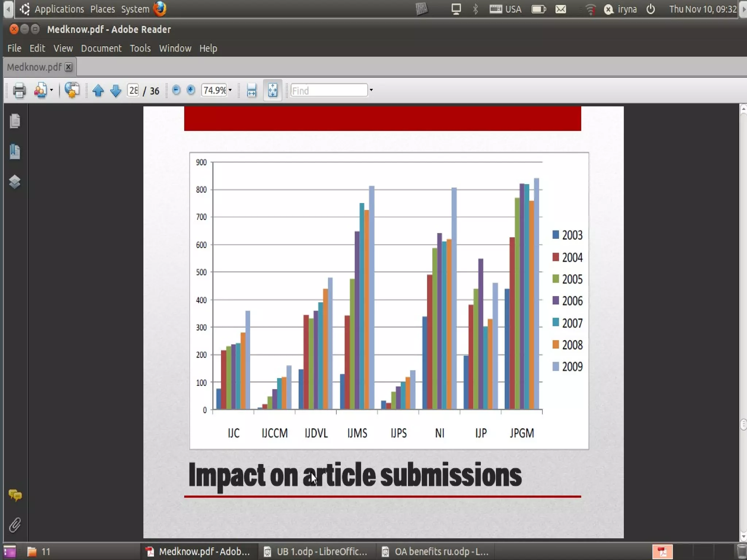This screenshot has width=747, height=560.
Task: Go to next page with down arrow
Action: click(x=116, y=90)
